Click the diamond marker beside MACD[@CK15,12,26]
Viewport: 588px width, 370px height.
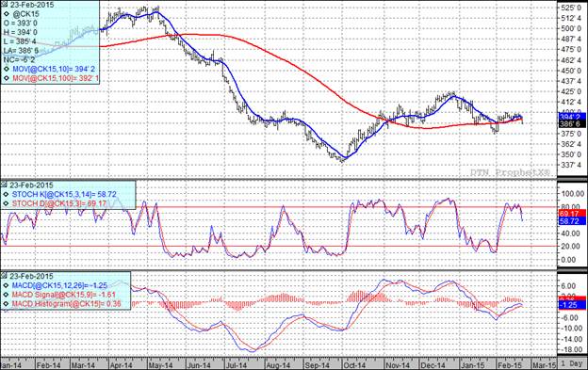[7, 285]
